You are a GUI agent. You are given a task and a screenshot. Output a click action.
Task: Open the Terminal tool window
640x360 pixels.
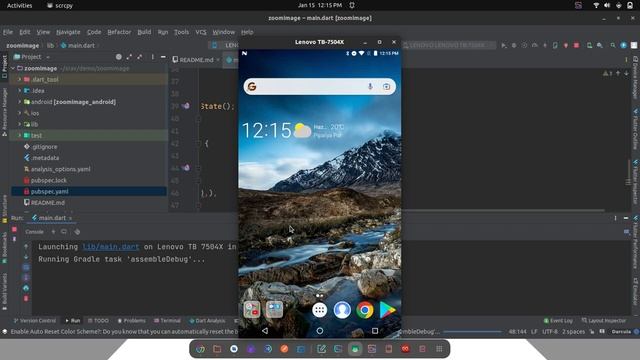pyautogui.click(x=167, y=321)
